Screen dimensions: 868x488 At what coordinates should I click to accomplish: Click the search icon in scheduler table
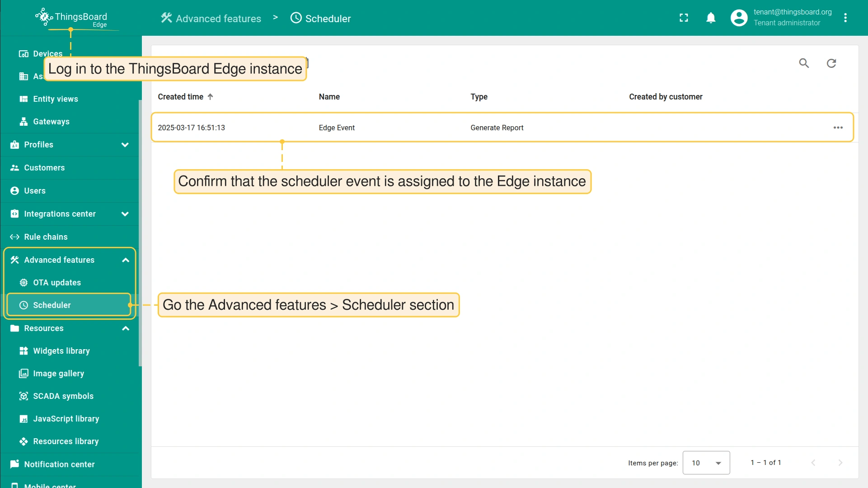(804, 63)
